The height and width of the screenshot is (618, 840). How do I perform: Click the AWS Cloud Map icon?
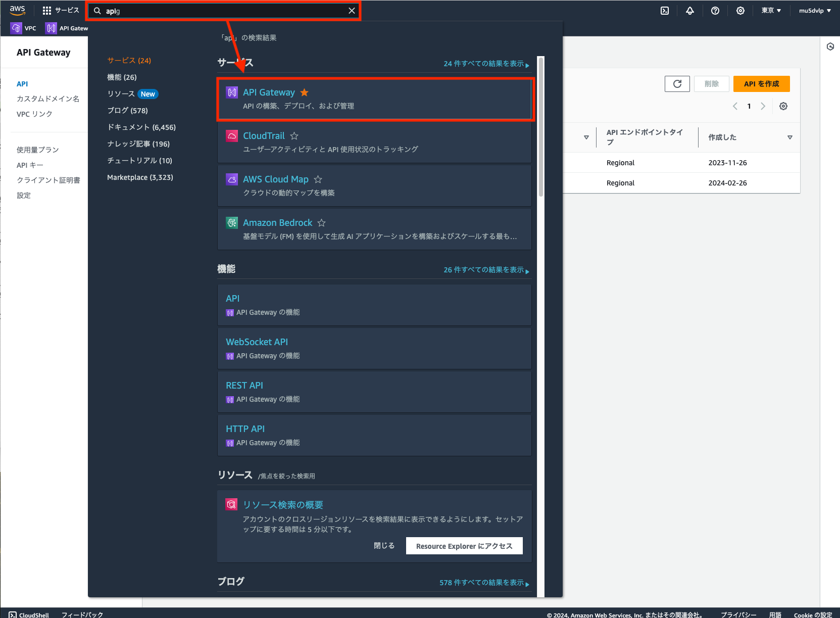coord(232,179)
